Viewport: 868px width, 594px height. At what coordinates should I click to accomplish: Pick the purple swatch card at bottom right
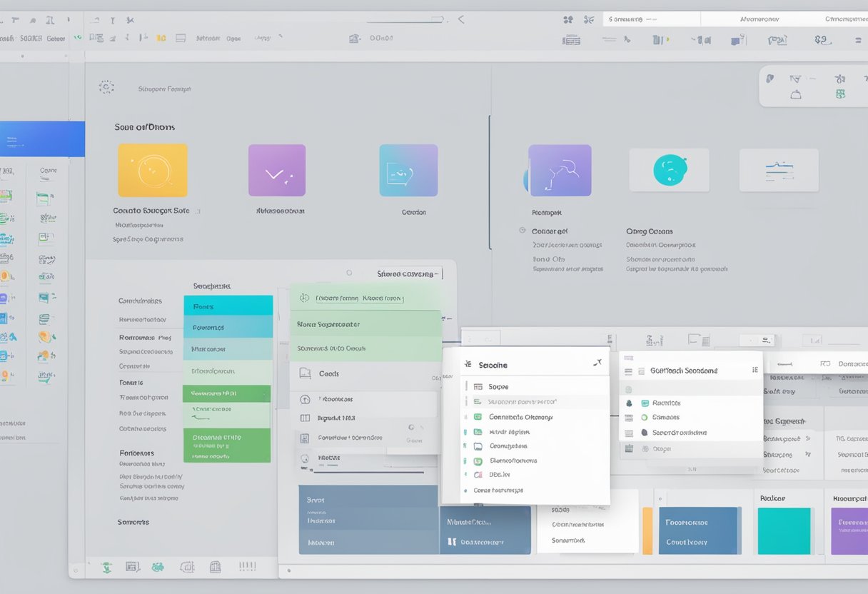(x=849, y=530)
